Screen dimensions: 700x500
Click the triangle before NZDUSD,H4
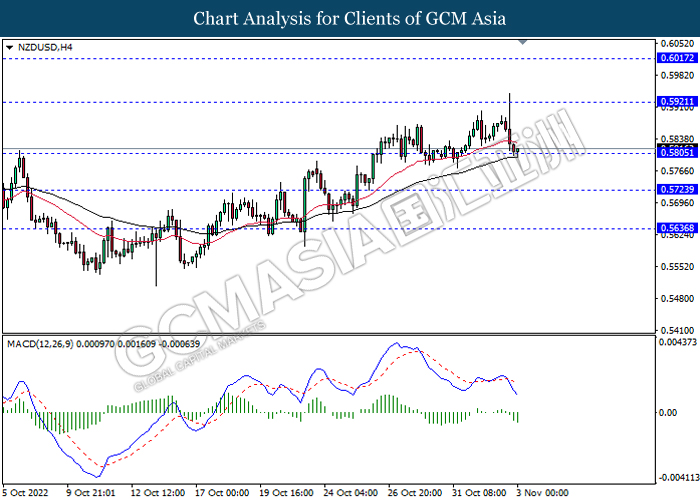pos(10,48)
